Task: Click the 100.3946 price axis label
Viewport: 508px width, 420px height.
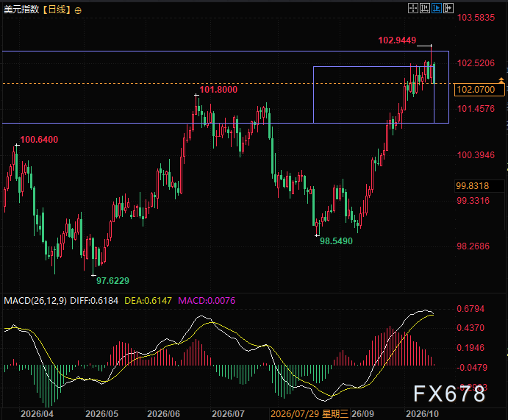Action: click(476, 155)
